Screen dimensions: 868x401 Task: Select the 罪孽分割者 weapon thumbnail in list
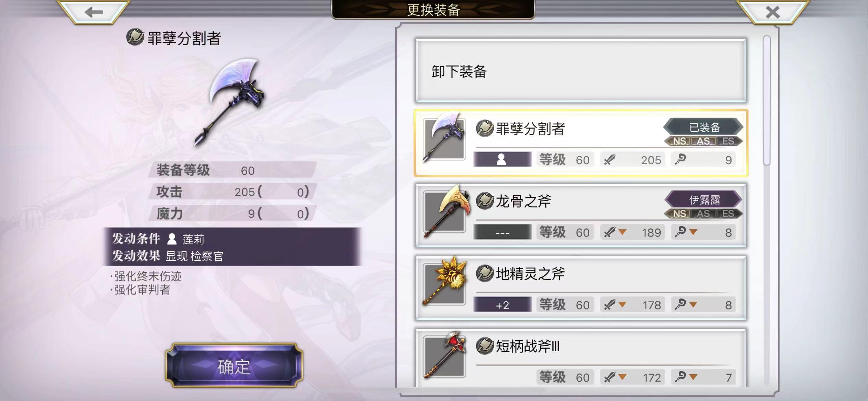coord(444,138)
